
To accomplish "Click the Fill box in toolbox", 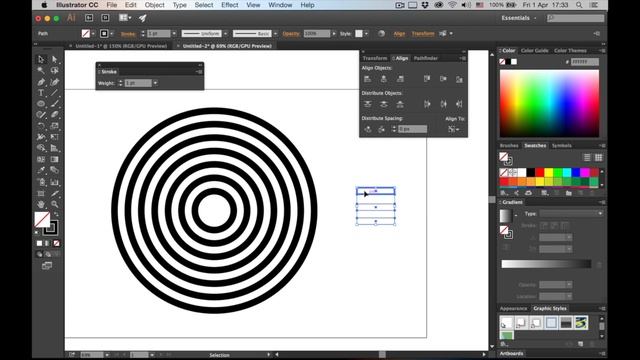I will click(42, 220).
